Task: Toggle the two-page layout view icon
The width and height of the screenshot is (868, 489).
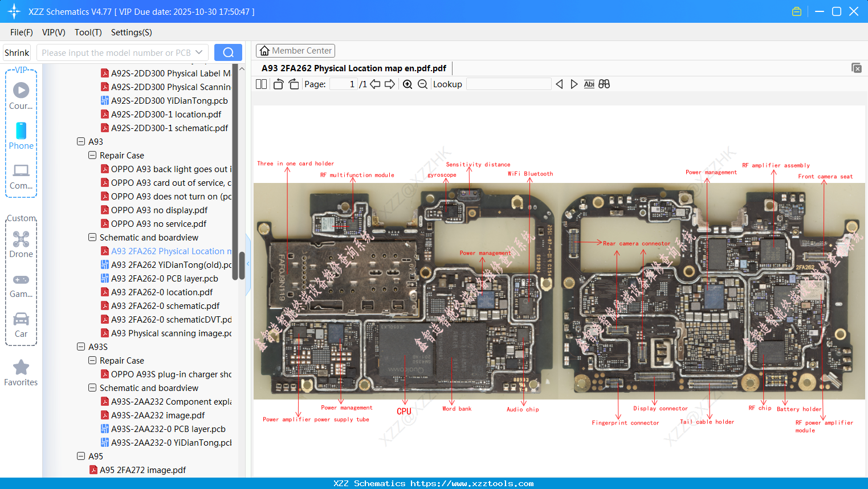Action: (x=261, y=84)
